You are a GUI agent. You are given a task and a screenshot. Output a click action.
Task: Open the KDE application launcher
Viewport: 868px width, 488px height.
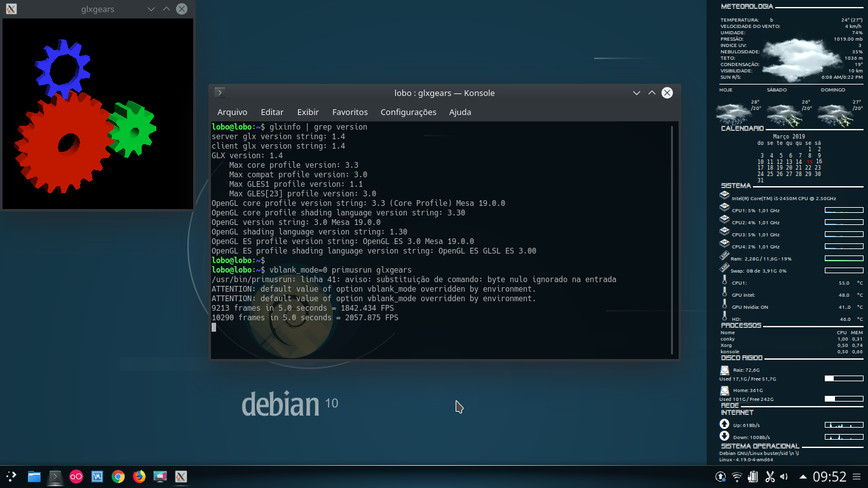(11, 477)
